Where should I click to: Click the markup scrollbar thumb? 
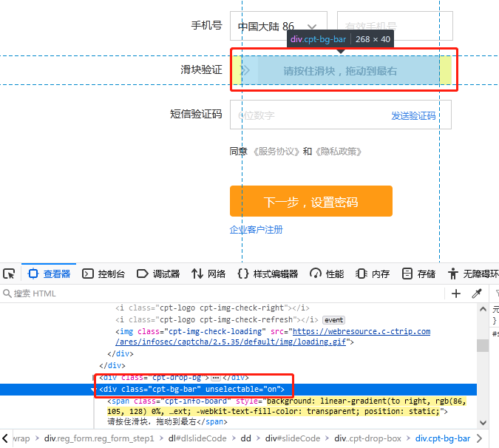click(x=483, y=345)
